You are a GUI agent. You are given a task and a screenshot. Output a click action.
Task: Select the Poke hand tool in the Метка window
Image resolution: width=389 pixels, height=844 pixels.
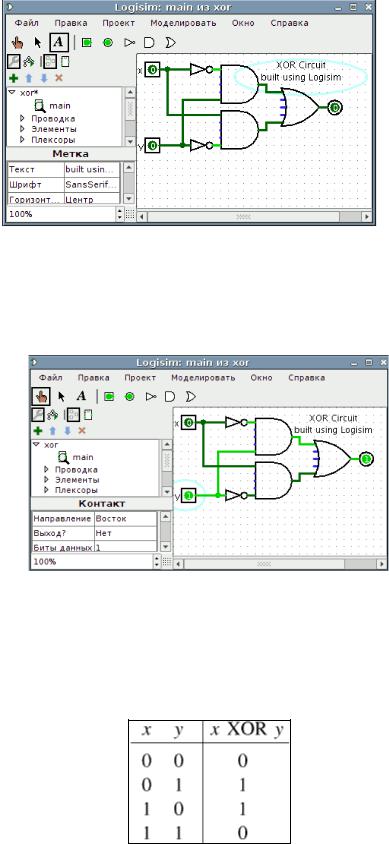pyautogui.click(x=17, y=42)
